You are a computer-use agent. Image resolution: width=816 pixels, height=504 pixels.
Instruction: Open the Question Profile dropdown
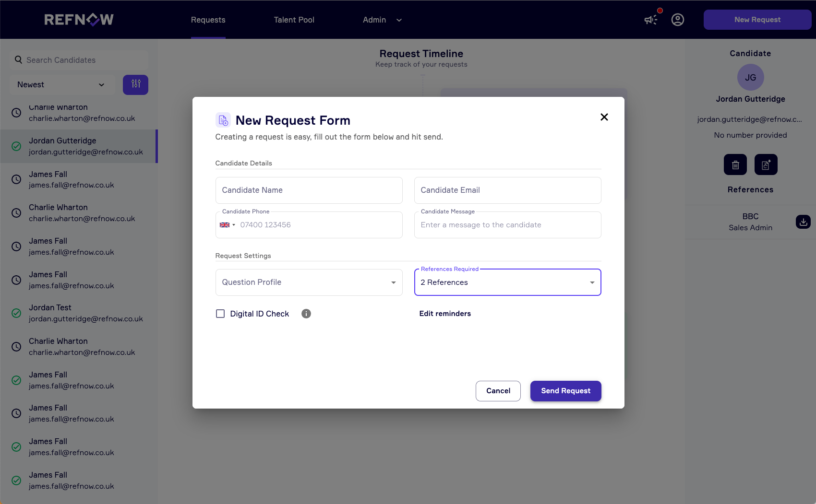309,282
